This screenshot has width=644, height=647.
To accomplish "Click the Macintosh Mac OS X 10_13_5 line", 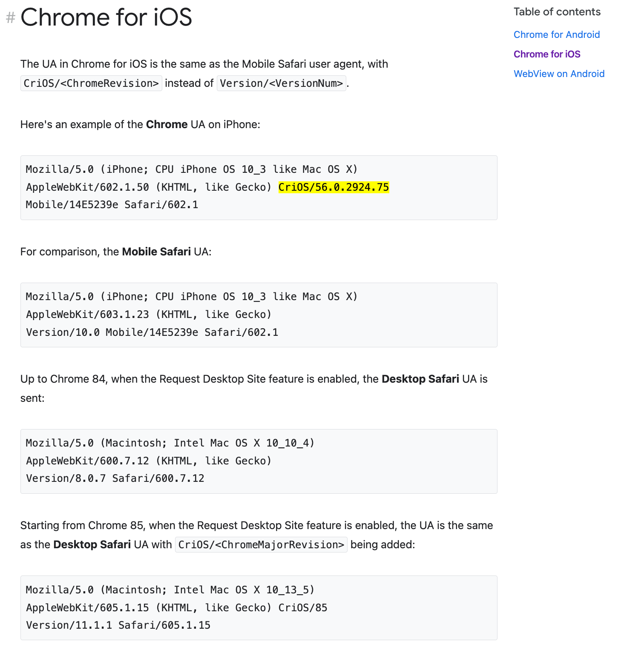I will [x=170, y=590].
